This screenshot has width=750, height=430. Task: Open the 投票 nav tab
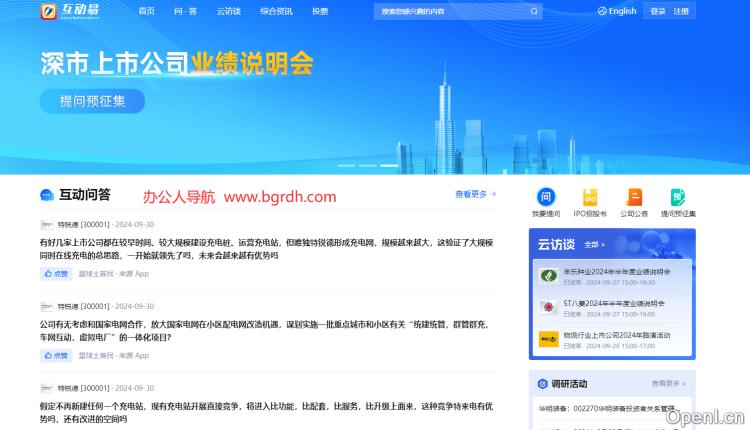[x=320, y=11]
